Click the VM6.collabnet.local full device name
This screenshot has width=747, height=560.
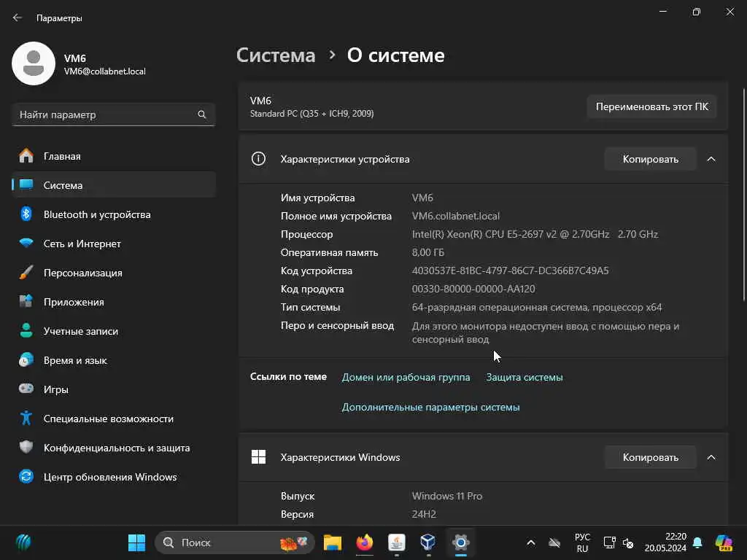456,216
